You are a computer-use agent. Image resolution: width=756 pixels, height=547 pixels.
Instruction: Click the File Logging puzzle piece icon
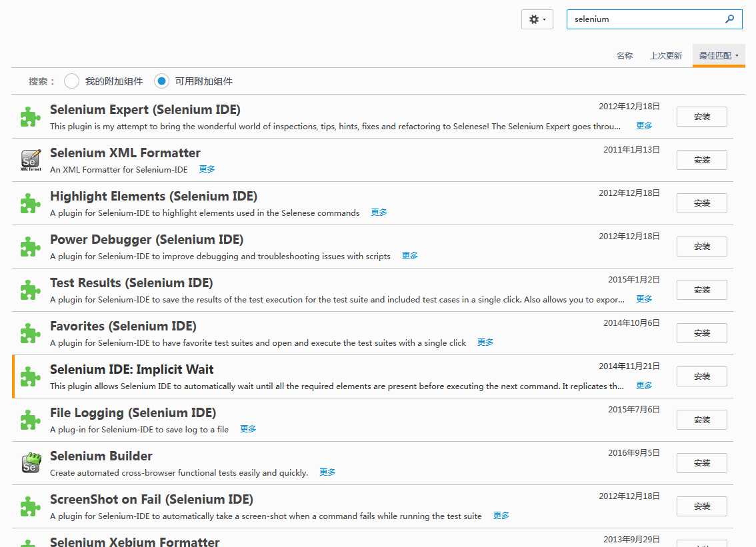pyautogui.click(x=31, y=420)
